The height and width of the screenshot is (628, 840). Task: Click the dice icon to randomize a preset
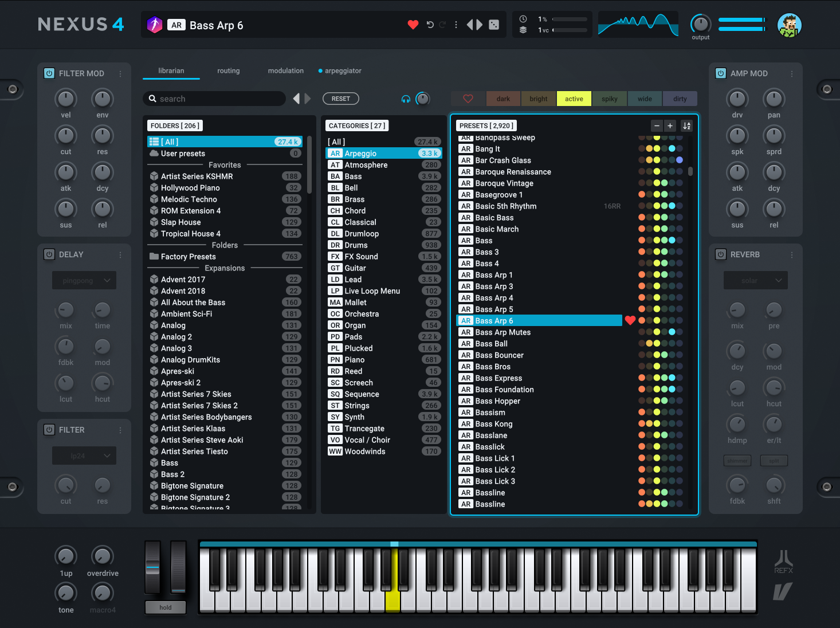(494, 25)
